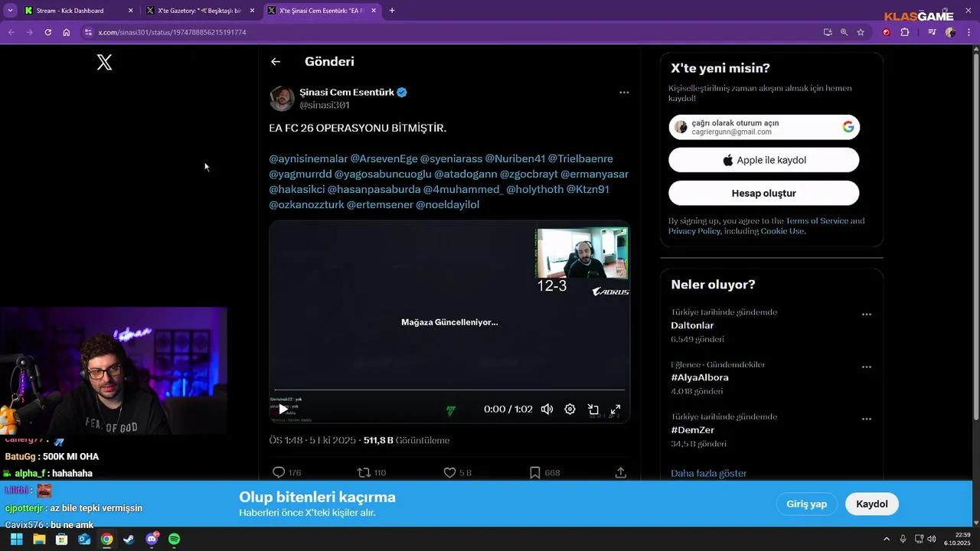Viewport: 980px width, 551px height.
Task: Click Apple ile kaydol button
Action: [x=764, y=160]
